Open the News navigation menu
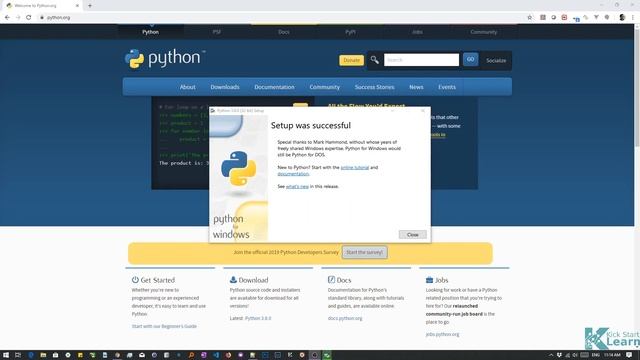This screenshot has height=360, width=640. 416,87
